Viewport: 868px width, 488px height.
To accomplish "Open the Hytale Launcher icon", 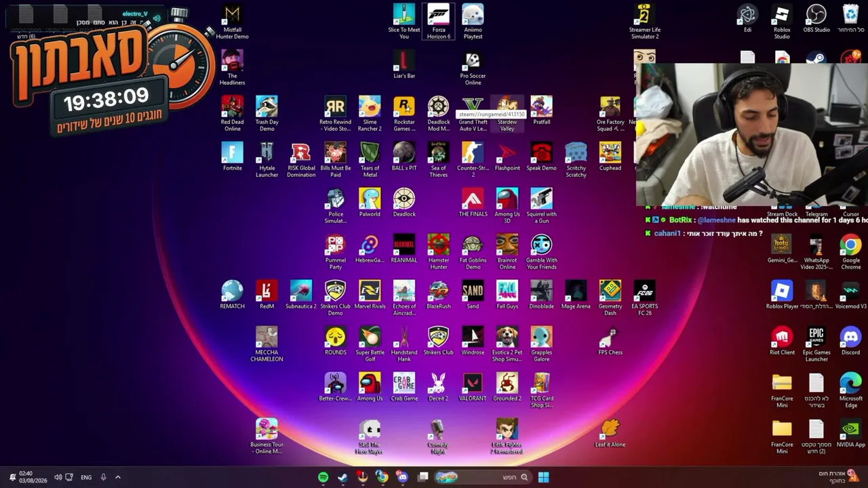I will [267, 160].
